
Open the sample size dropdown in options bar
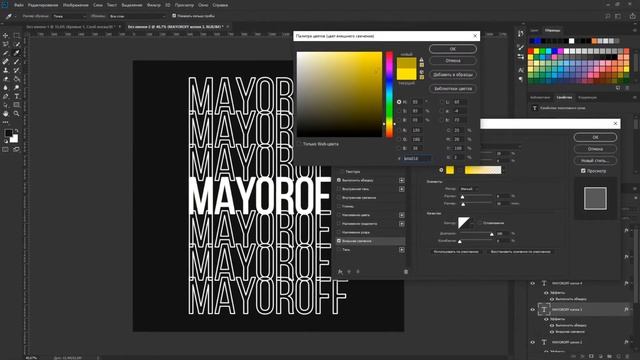pyautogui.click(x=70, y=16)
